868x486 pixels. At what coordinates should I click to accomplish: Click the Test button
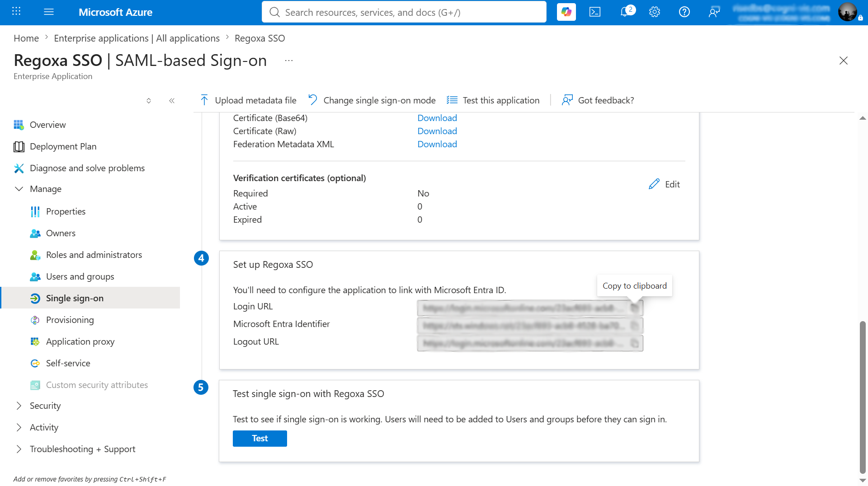[x=259, y=439]
